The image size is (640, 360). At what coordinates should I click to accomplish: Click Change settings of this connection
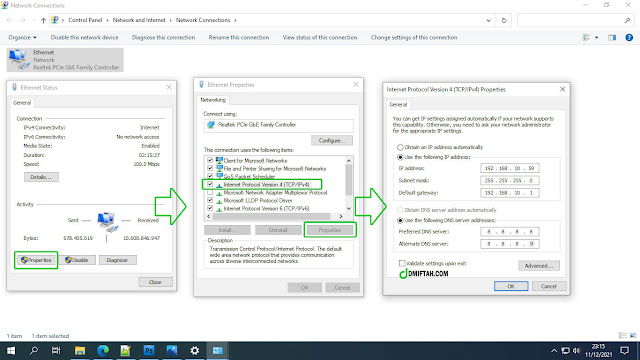tap(414, 38)
